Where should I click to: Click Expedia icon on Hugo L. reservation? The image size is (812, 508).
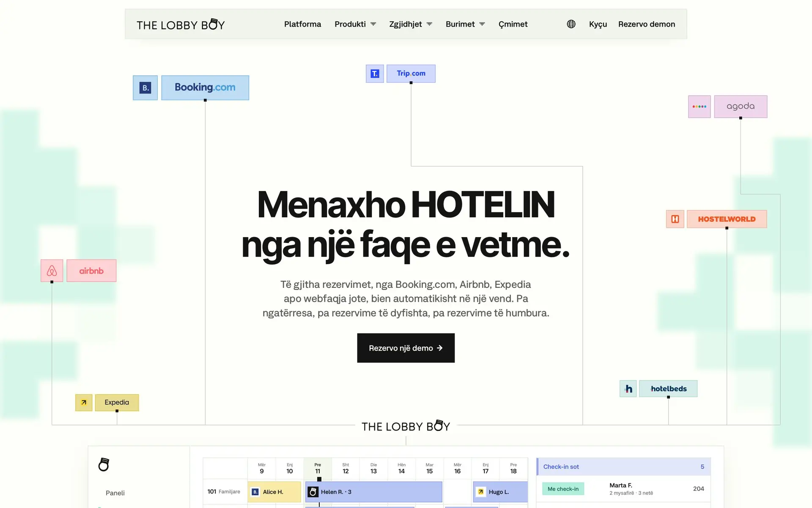481,492
